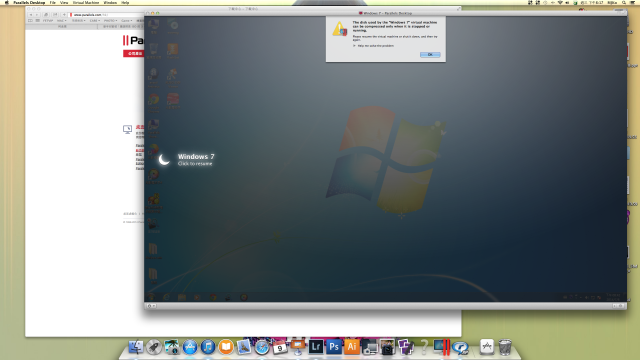
Task: Open the Window menu
Action: [110, 2]
